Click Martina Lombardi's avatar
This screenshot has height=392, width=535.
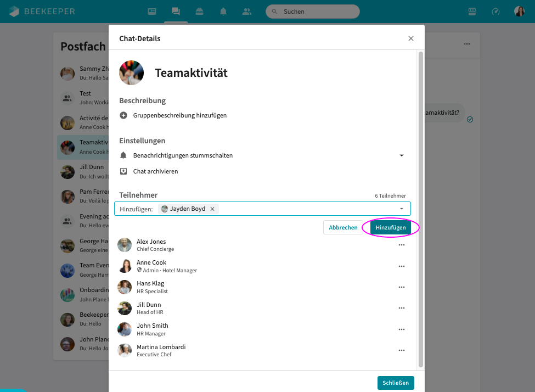[x=125, y=350]
